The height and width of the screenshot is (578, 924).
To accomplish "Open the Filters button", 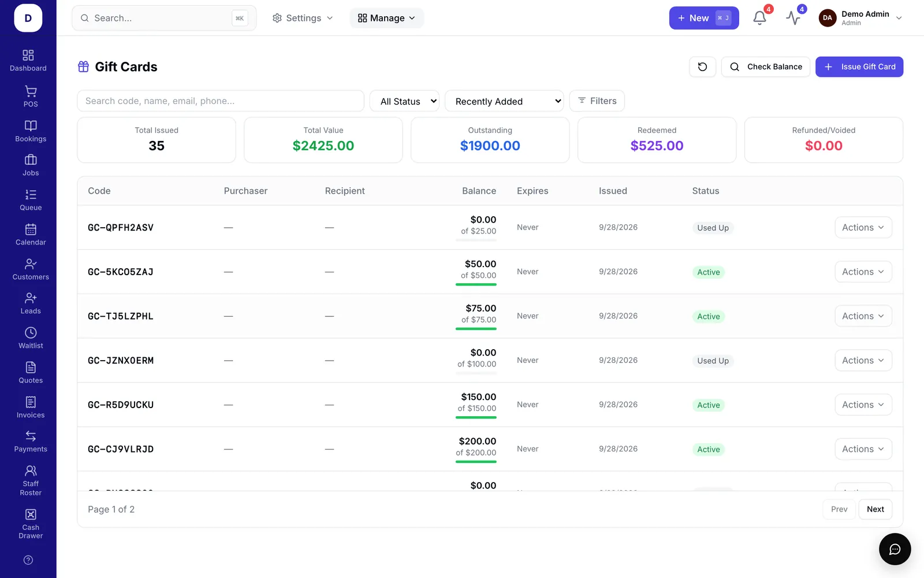I will click(597, 101).
